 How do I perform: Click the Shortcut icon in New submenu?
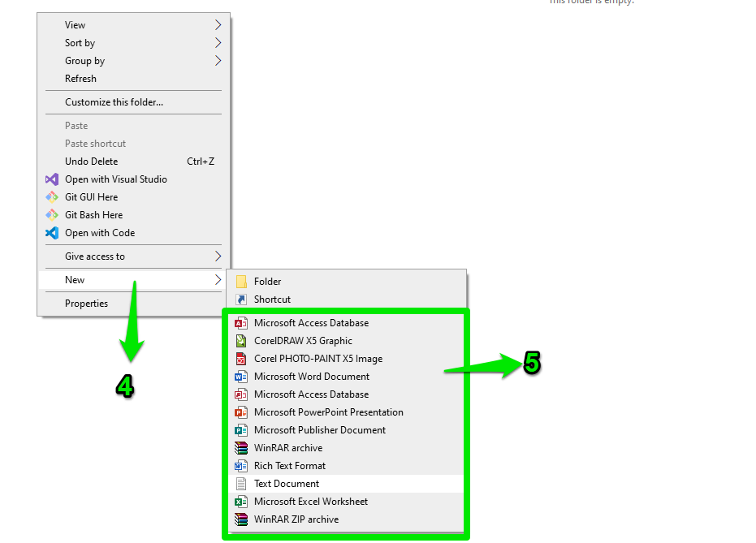pos(241,300)
